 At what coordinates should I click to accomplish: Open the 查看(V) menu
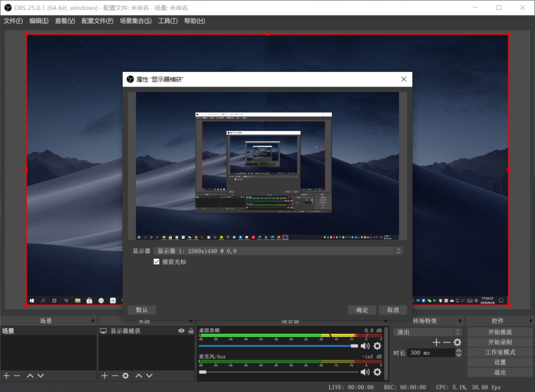pos(65,21)
